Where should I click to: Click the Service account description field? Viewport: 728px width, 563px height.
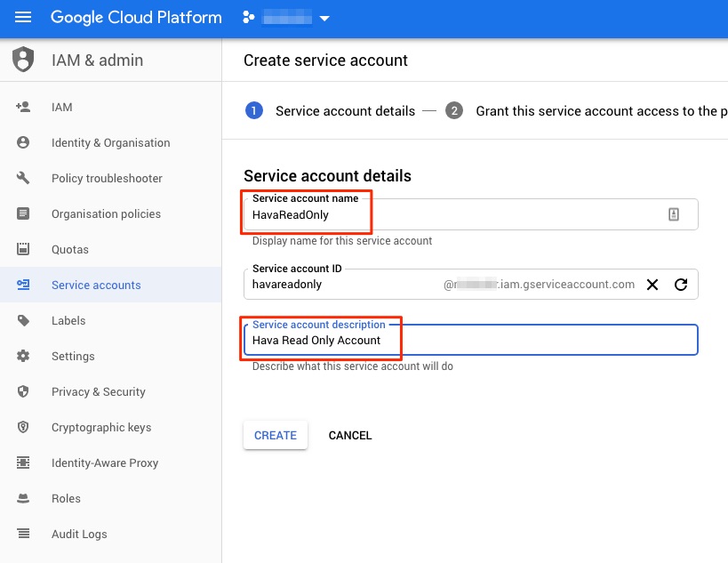(471, 340)
